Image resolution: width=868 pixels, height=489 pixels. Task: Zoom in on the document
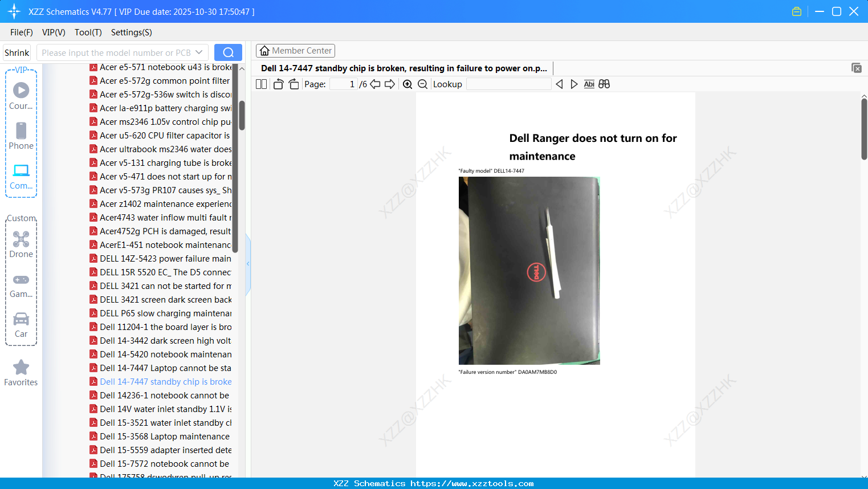pos(407,84)
